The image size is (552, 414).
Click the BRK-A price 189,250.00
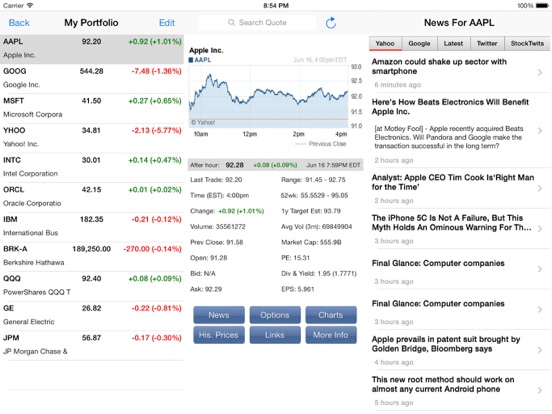tap(92, 249)
